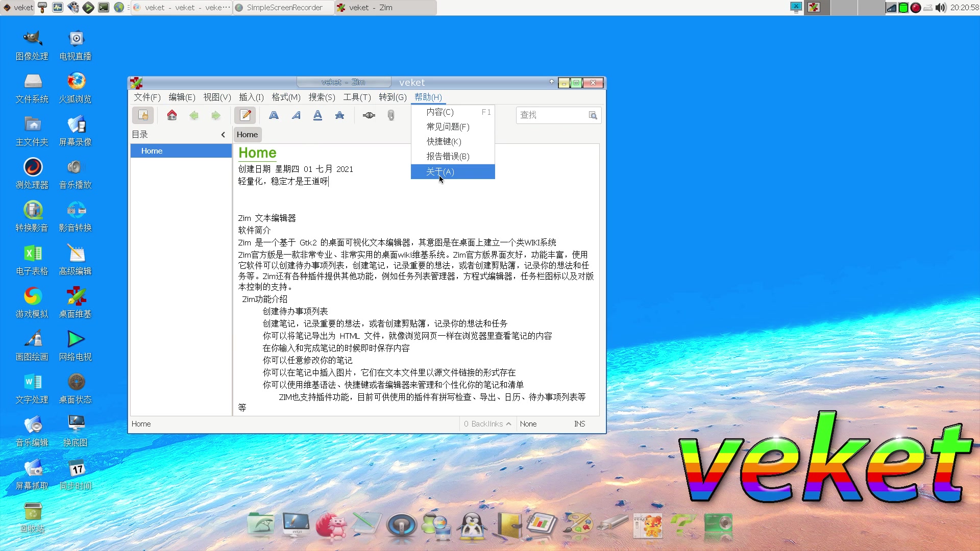The image size is (980, 551).
Task: Switch to the veket - Zim taskbar button
Action: (386, 8)
